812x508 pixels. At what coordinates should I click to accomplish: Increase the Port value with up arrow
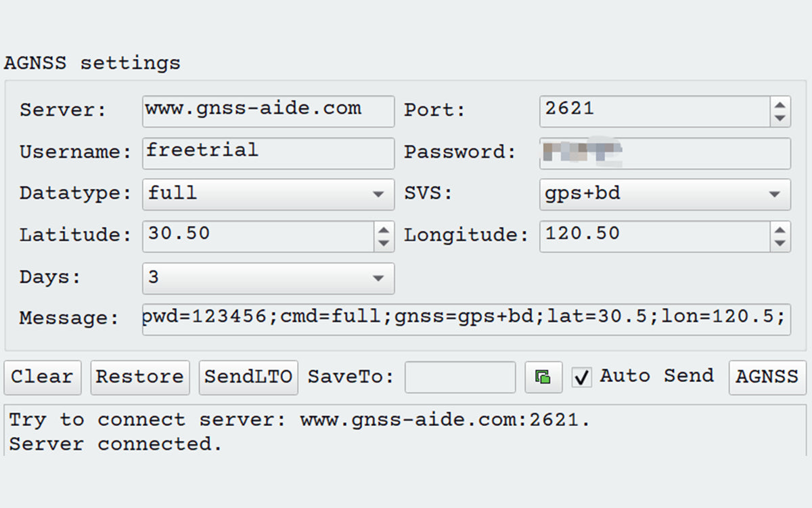point(780,105)
